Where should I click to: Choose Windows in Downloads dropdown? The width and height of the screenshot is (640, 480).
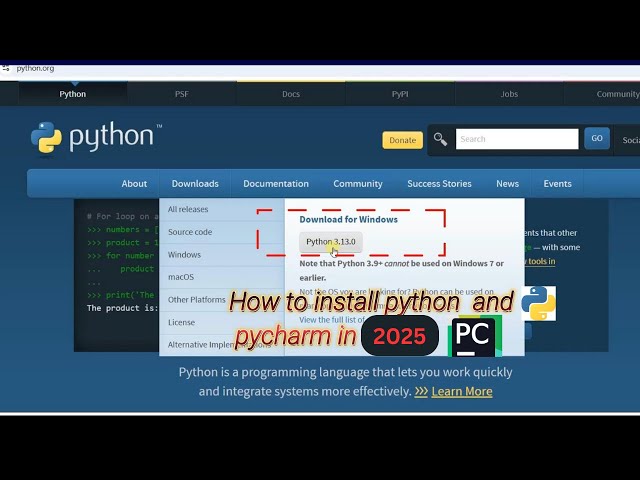(222, 255)
